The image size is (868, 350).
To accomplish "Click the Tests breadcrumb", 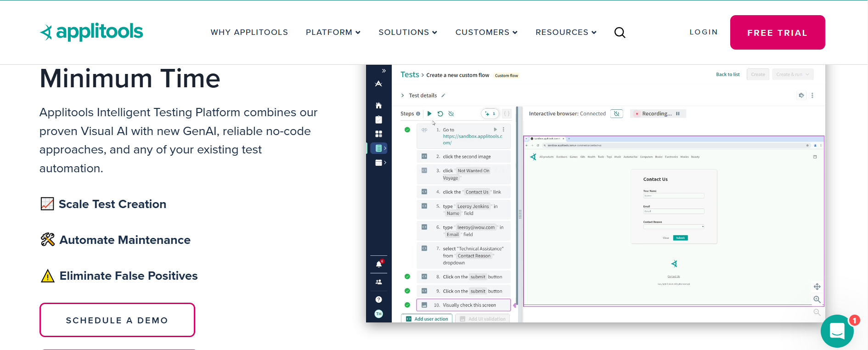I will coord(410,74).
